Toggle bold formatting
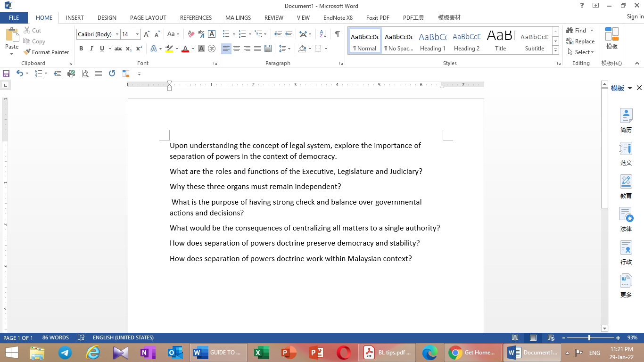The width and height of the screenshot is (644, 362). (81, 49)
